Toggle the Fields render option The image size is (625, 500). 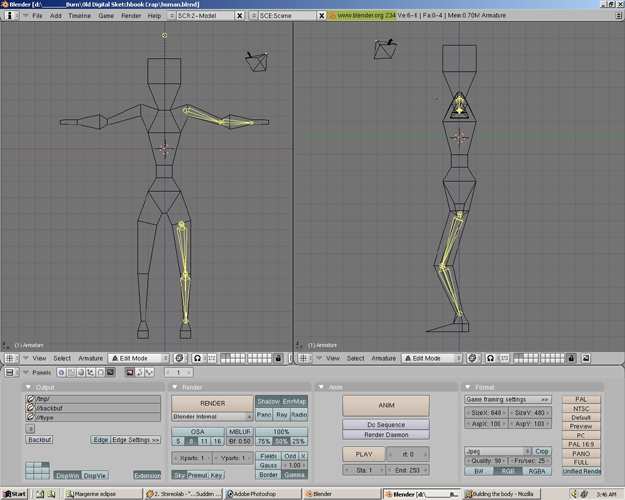click(x=269, y=456)
